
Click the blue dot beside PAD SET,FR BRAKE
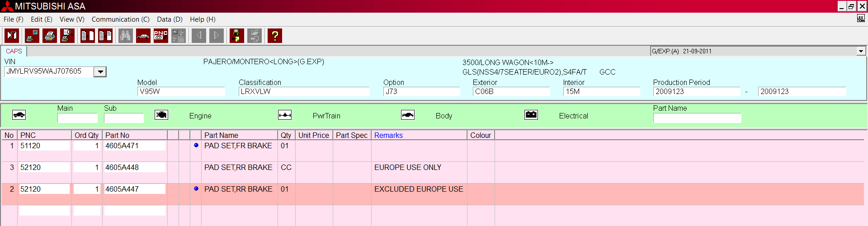pos(196,146)
